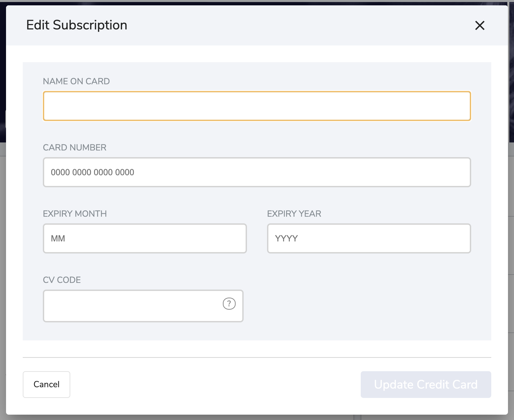Screen dimensions: 514x420
Task: Click the NAME ON CARD label
Action: [76, 81]
